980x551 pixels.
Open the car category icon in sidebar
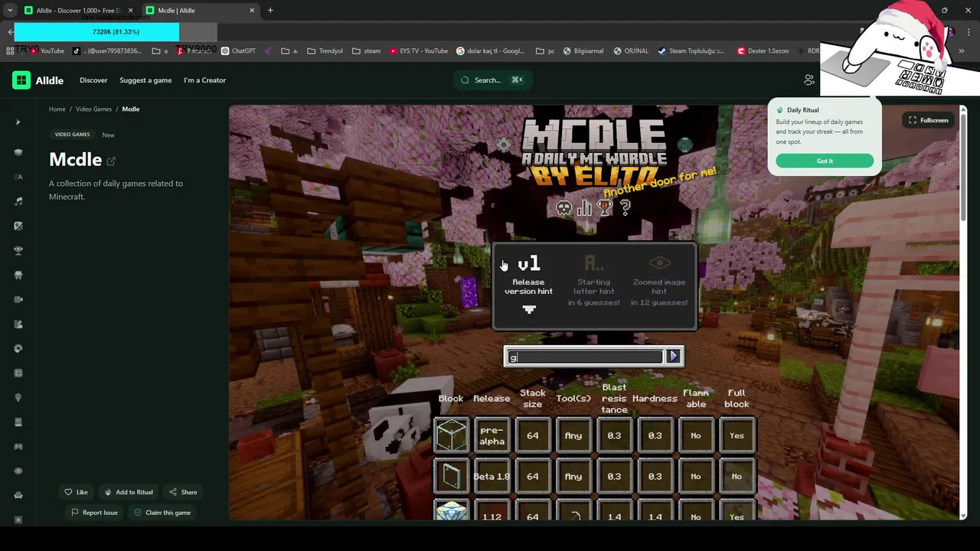18,275
